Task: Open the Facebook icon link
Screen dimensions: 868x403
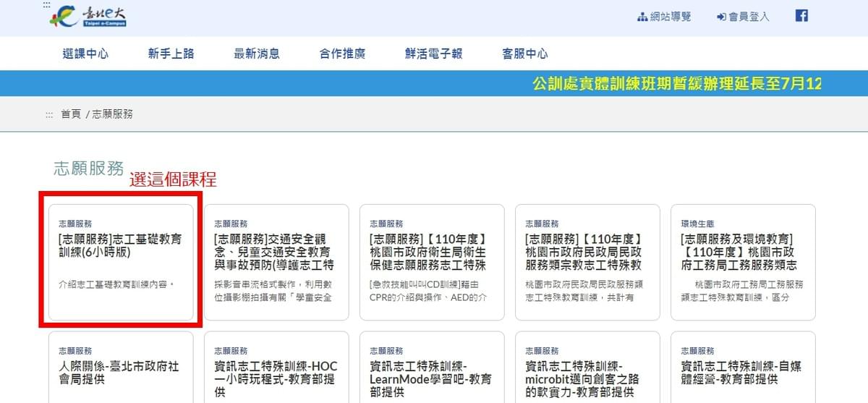Action: pos(801,15)
